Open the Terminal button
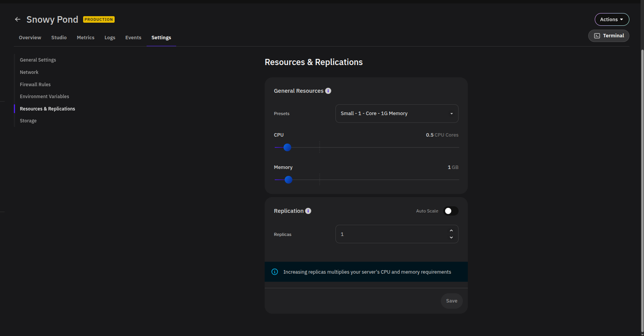Screen dimensions: 644x336 coord(609,36)
